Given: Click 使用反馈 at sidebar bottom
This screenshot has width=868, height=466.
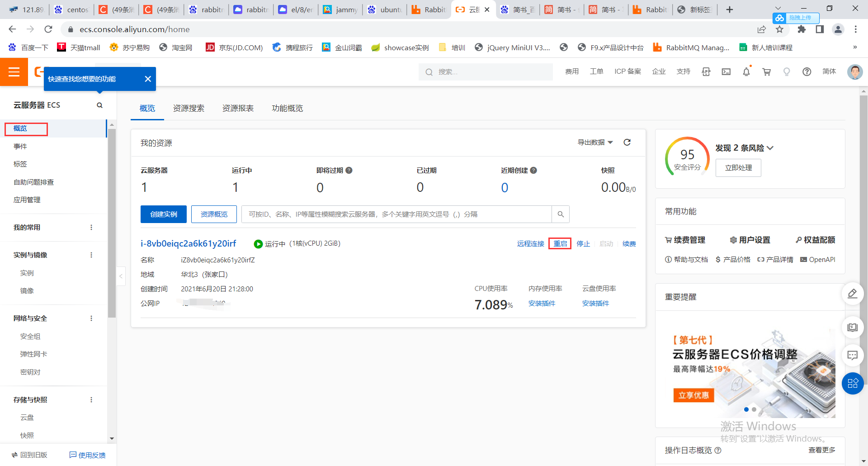Looking at the screenshot, I should 88,455.
